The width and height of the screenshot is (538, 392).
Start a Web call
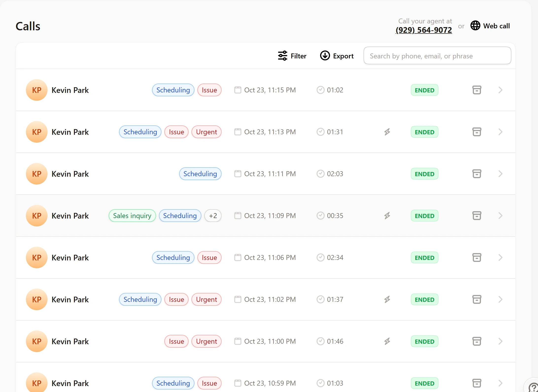(490, 26)
